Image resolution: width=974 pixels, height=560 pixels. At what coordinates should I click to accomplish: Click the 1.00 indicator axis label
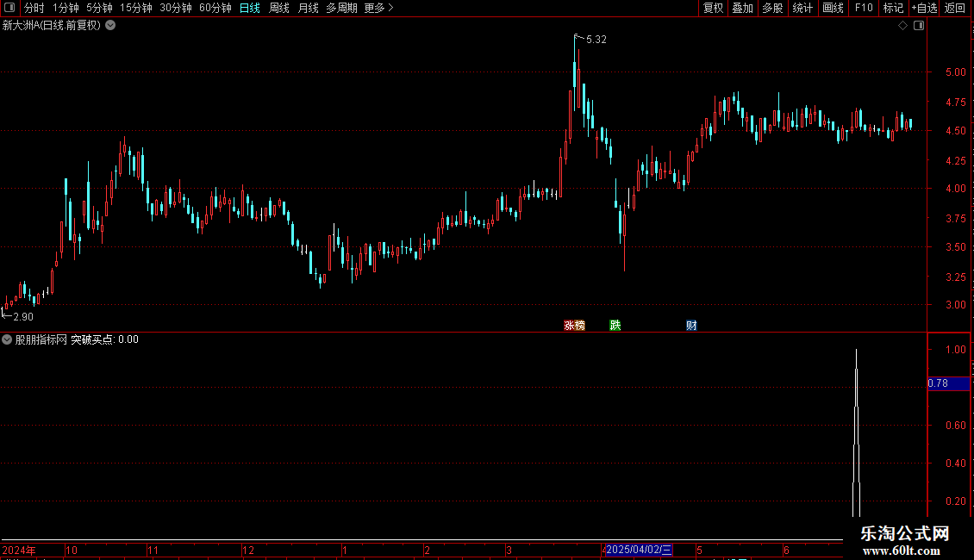pos(955,350)
